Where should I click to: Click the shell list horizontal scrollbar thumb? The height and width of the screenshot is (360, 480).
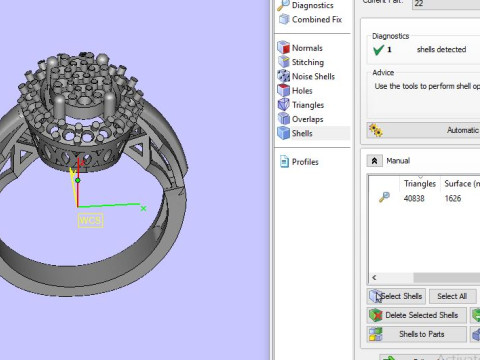(x=447, y=277)
